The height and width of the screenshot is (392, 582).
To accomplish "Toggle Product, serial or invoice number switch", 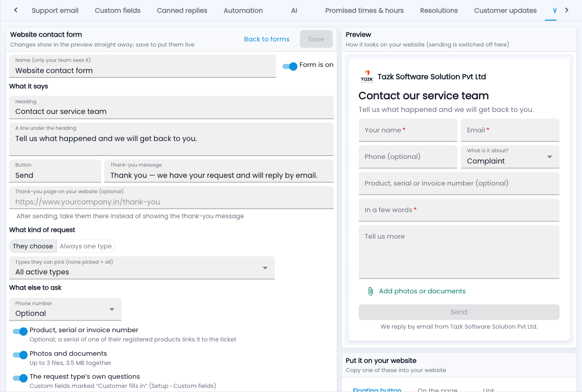I will 20,331.
